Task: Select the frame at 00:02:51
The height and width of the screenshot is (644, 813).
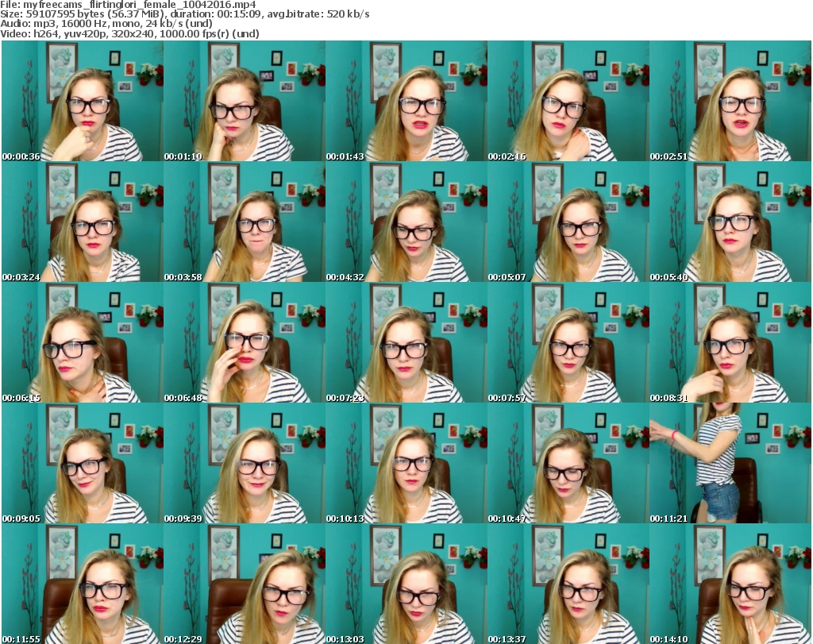Action: 730,101
